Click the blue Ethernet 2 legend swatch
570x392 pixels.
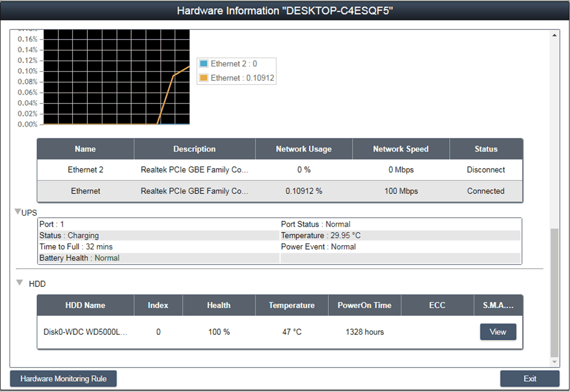point(203,64)
